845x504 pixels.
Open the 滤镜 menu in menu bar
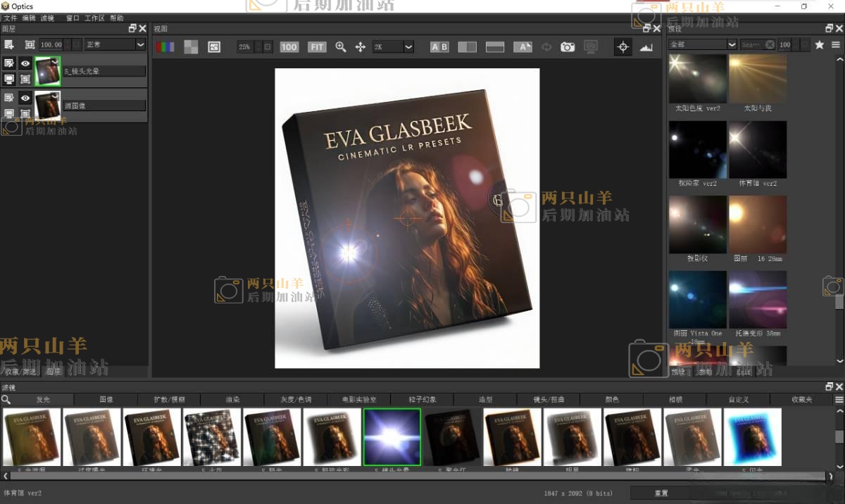(47, 18)
